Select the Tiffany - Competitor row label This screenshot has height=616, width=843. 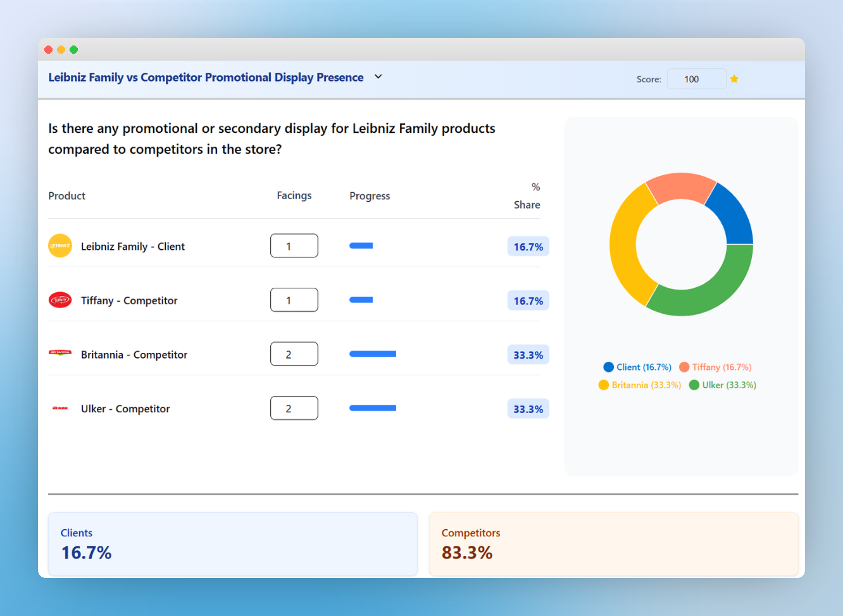click(129, 300)
